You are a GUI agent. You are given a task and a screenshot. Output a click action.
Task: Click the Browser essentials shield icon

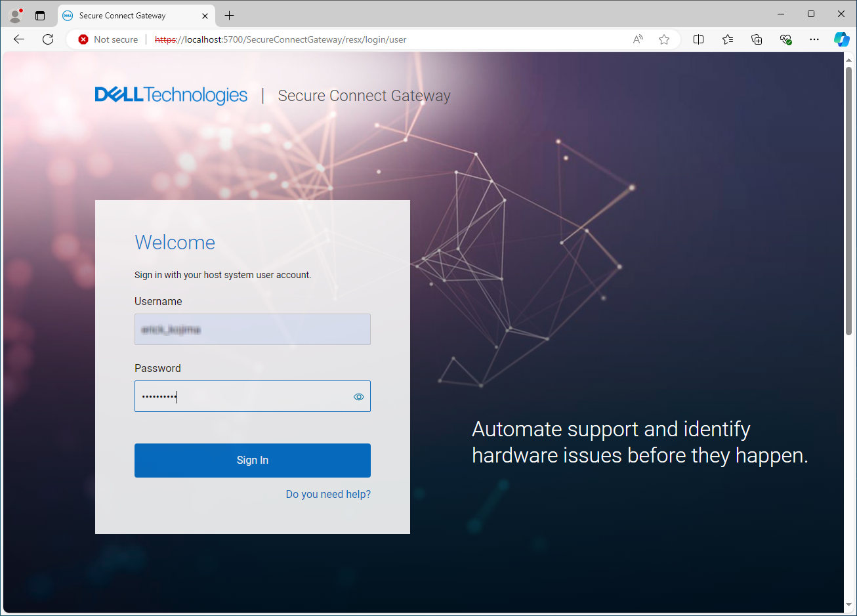[785, 39]
